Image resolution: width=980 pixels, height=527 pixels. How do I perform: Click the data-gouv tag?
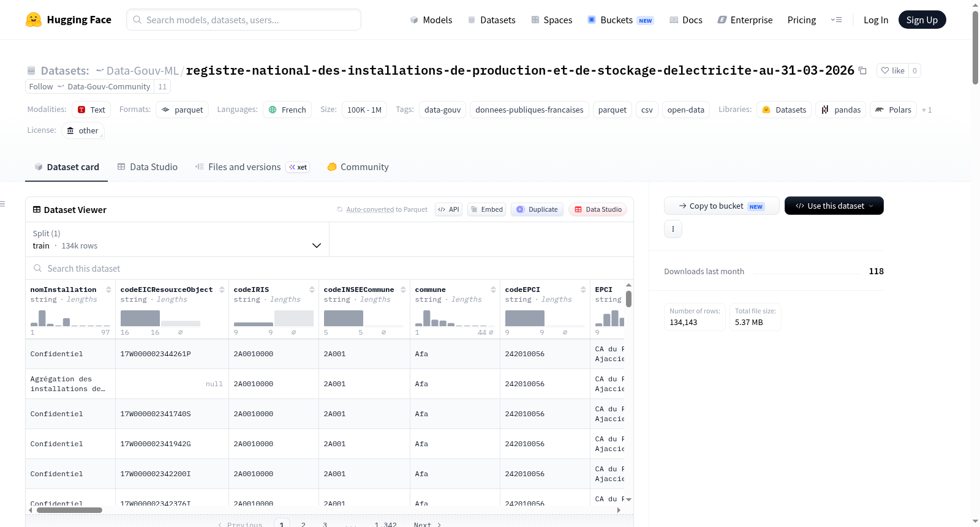tap(442, 110)
